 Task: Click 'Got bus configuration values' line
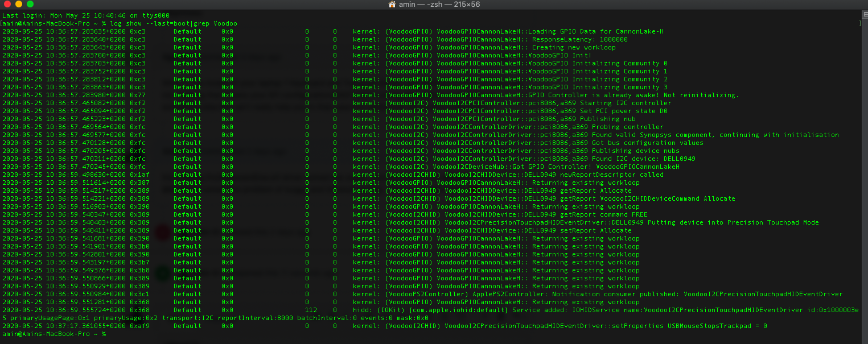pyautogui.click(x=648, y=143)
